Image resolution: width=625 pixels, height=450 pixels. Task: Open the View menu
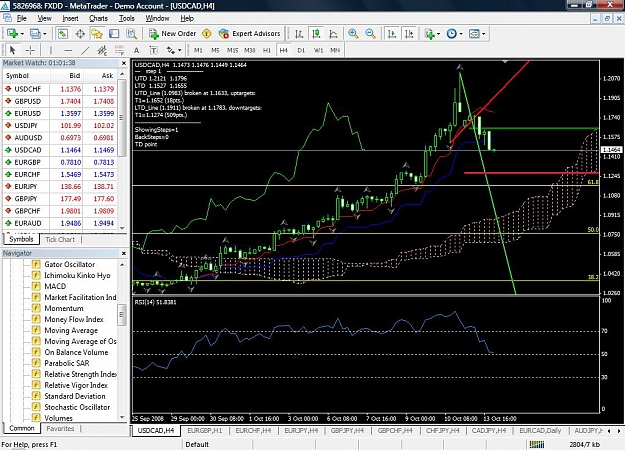[44, 18]
